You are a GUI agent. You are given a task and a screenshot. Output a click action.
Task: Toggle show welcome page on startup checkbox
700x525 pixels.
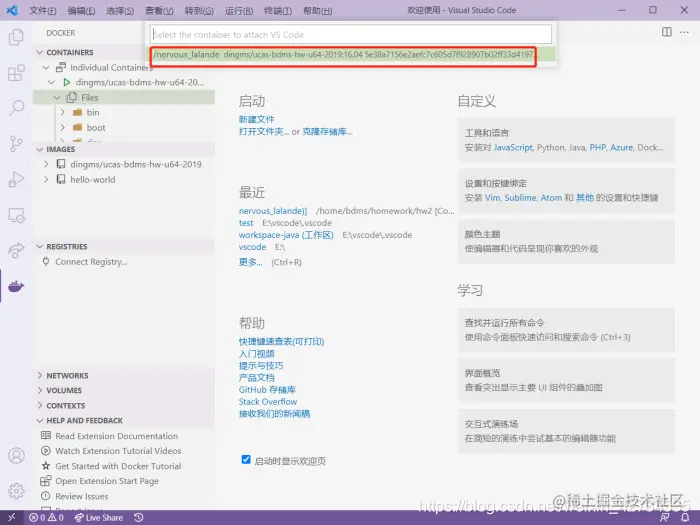tap(246, 459)
